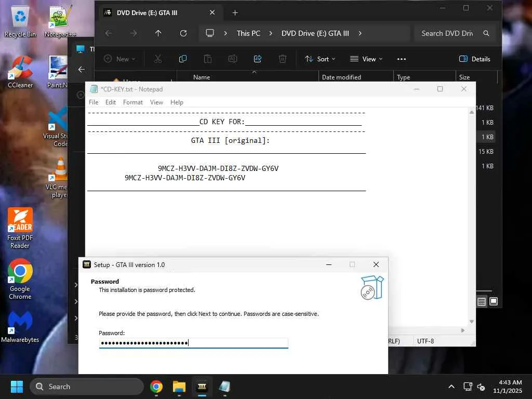Click the Copy icon in Explorer toolbar
The width and height of the screenshot is (532, 399).
point(182,59)
